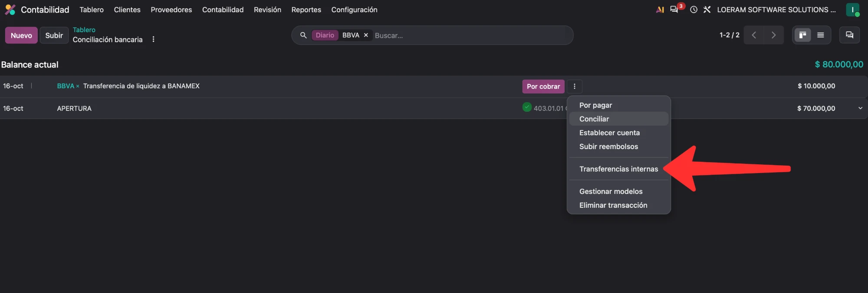Select Subir reembolsos in the menu
Screen dimensions: 868x293
tap(618, 146)
